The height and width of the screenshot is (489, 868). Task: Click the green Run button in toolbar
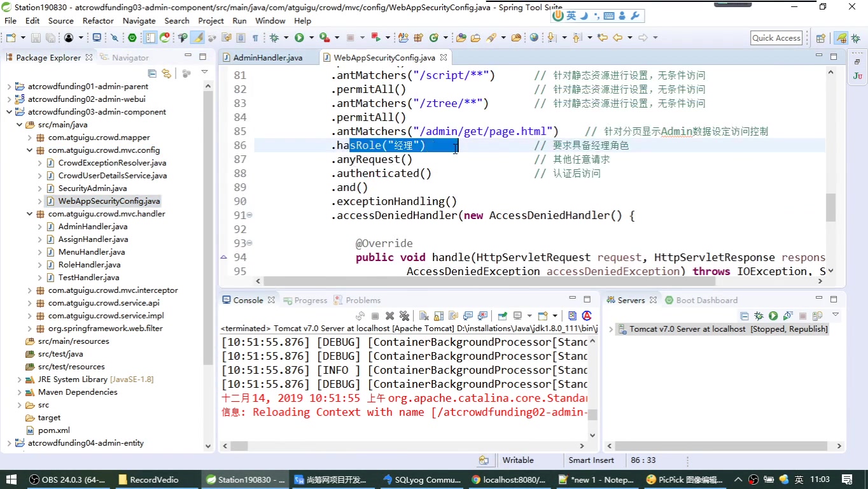(299, 38)
